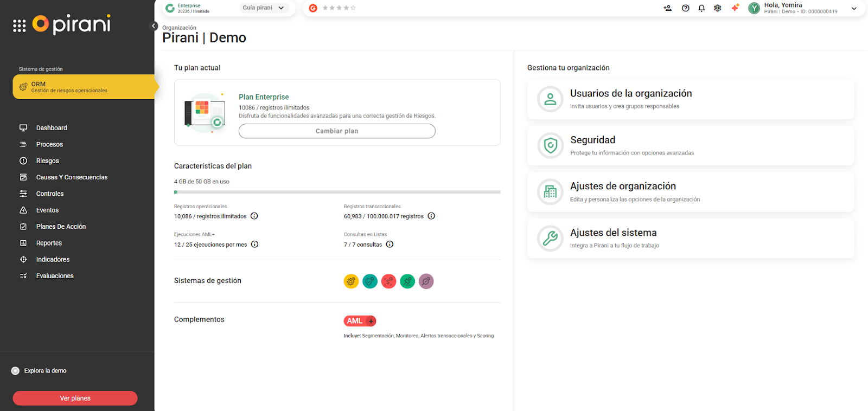Click the "4 GB de 50 GB en uso" text
Image resolution: width=868 pixels, height=411 pixels.
click(202, 182)
